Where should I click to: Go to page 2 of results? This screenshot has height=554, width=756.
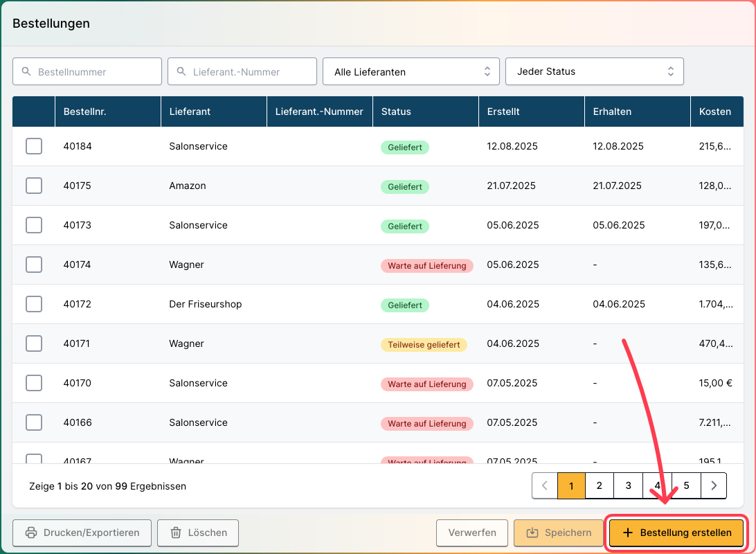600,485
